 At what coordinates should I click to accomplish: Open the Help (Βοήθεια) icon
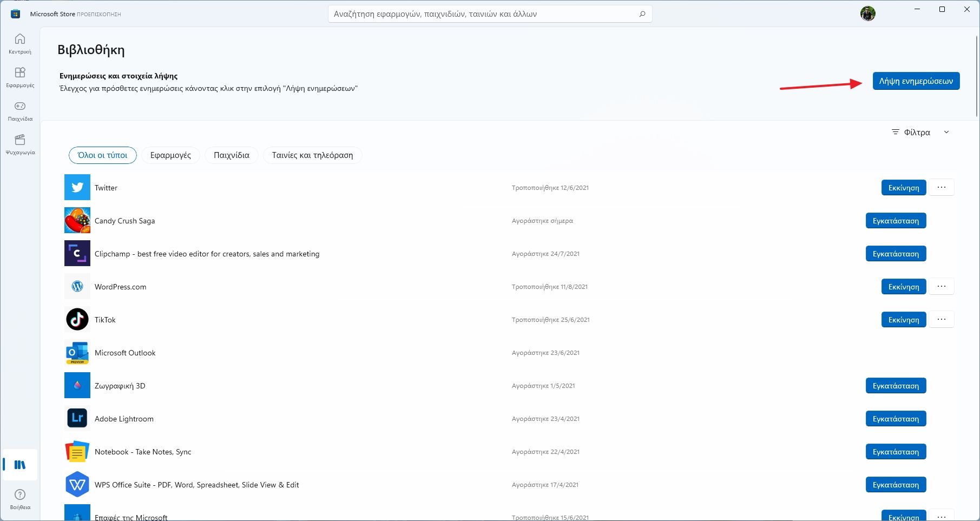point(20,499)
